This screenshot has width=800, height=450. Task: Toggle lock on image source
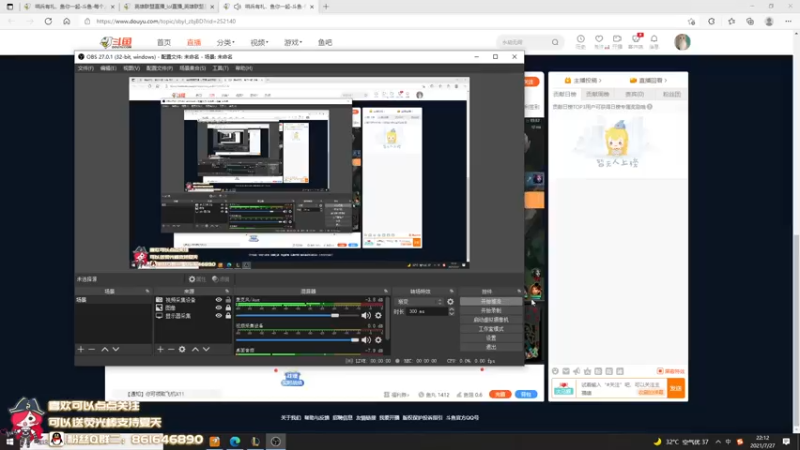228,308
